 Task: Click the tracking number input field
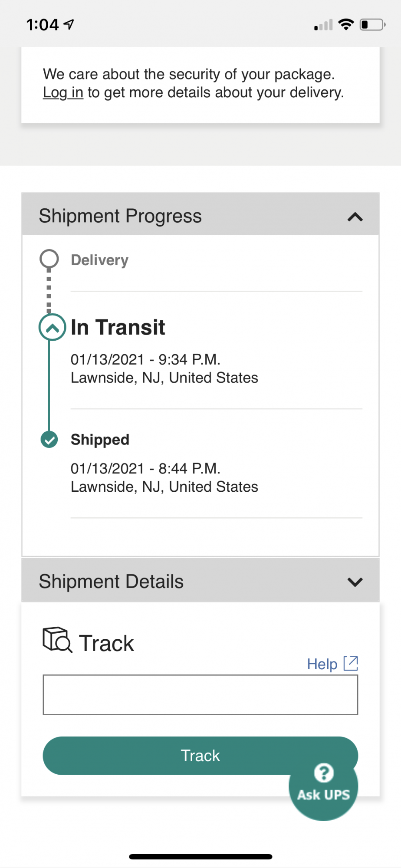[x=200, y=694]
